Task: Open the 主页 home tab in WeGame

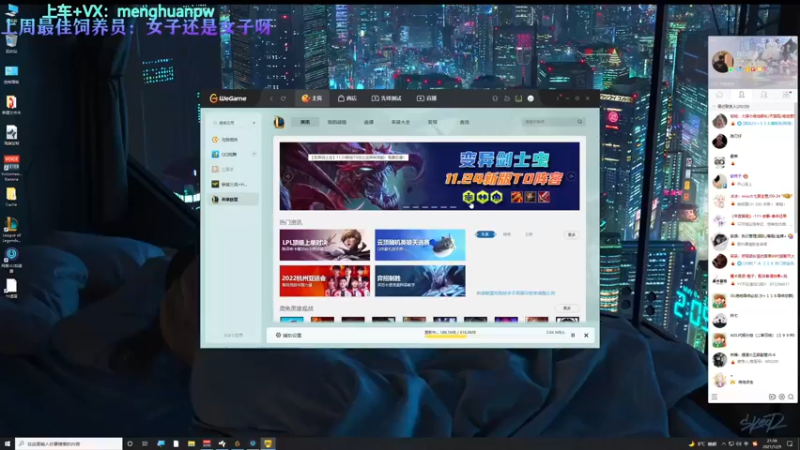Action: 312,98
